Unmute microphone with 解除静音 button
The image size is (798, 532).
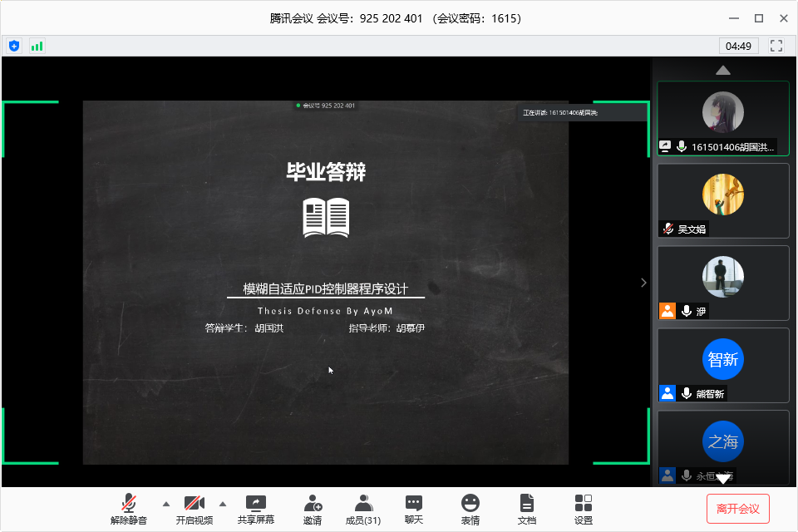pyautogui.click(x=129, y=509)
